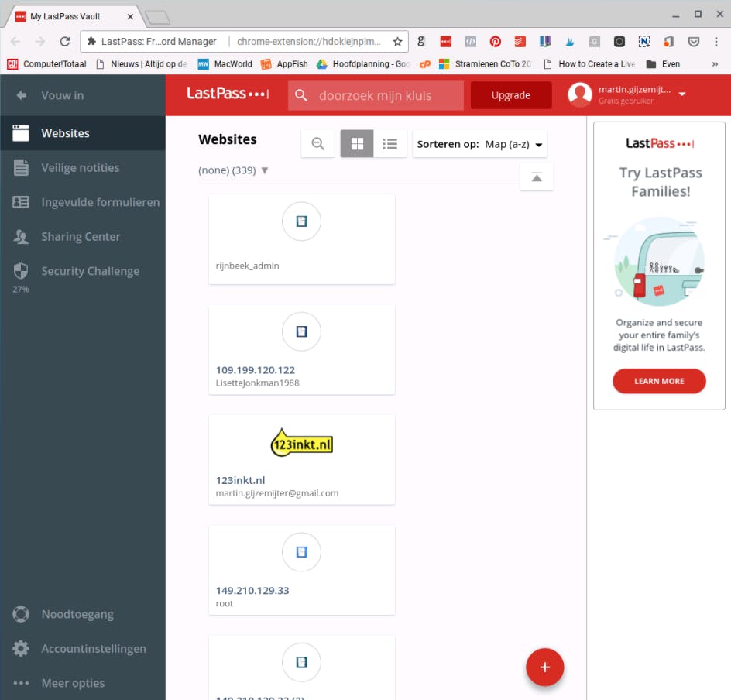This screenshot has height=700, width=731.
Task: Open the Stramienen CoTo bookmark
Action: (486, 63)
